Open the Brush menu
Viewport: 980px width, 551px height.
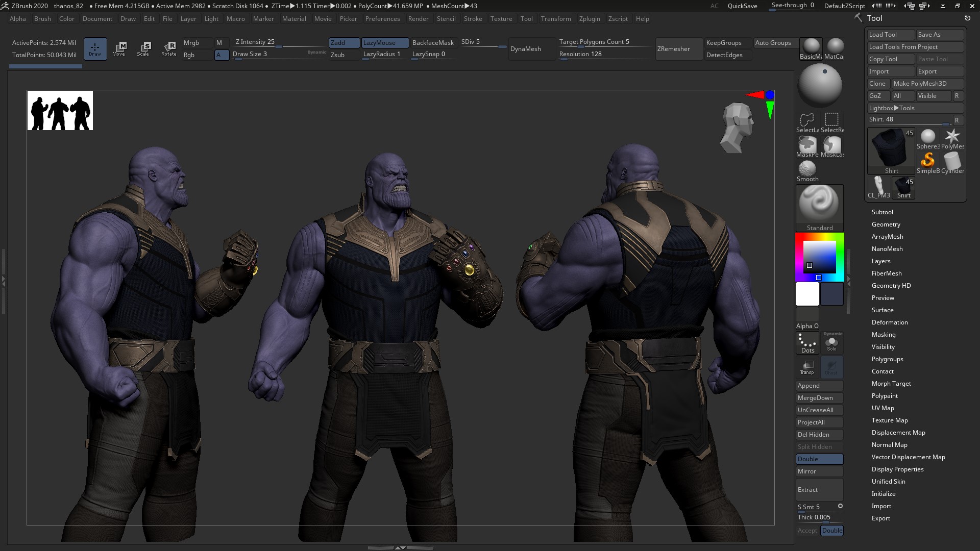point(42,19)
